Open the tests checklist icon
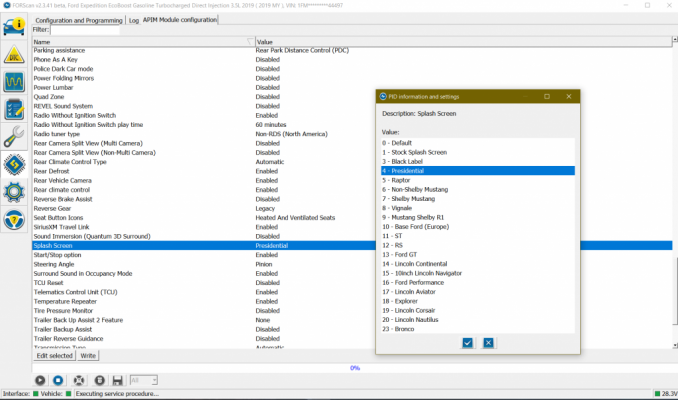The width and height of the screenshot is (678, 400). [14, 109]
